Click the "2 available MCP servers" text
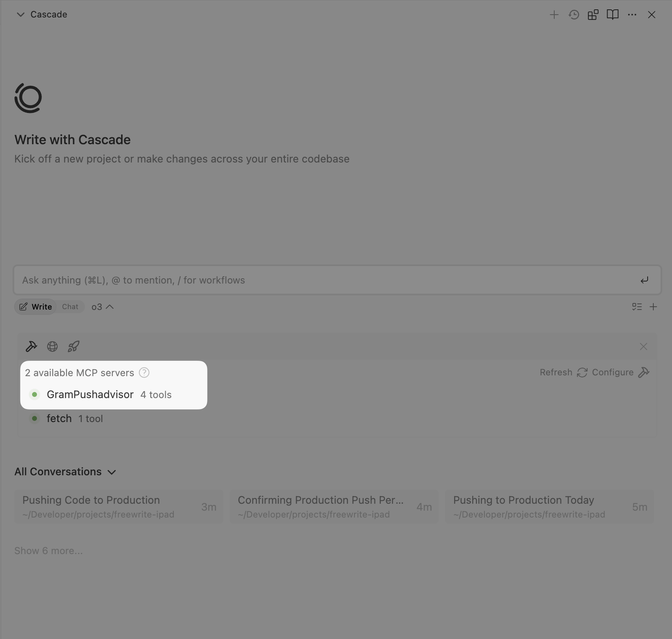Viewport: 672px width, 639px height. point(80,373)
